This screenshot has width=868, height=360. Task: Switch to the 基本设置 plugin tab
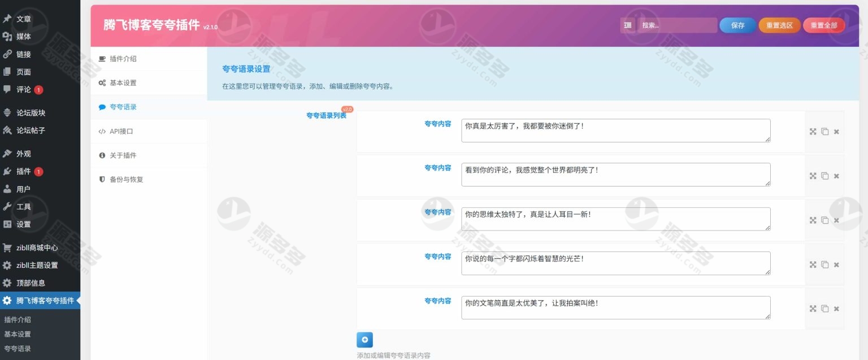[123, 83]
